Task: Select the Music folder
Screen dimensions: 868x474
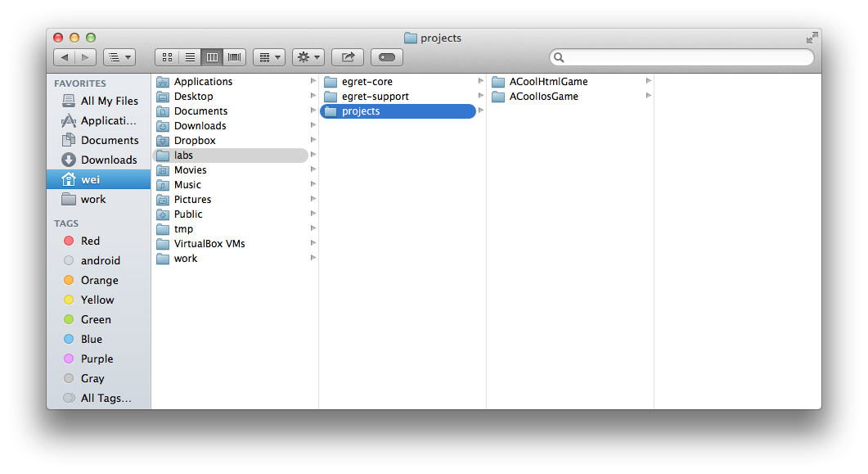Action: [230, 184]
